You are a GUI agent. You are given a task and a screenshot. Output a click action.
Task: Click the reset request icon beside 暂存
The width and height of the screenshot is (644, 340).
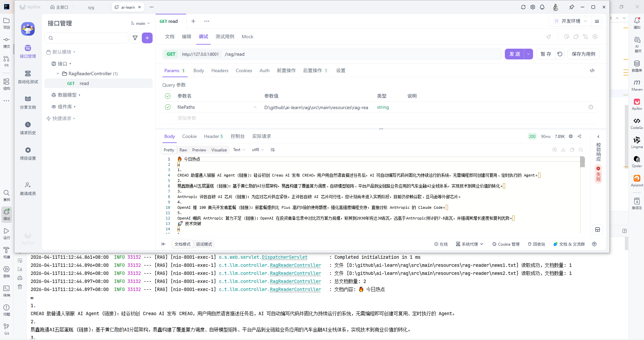(560, 54)
